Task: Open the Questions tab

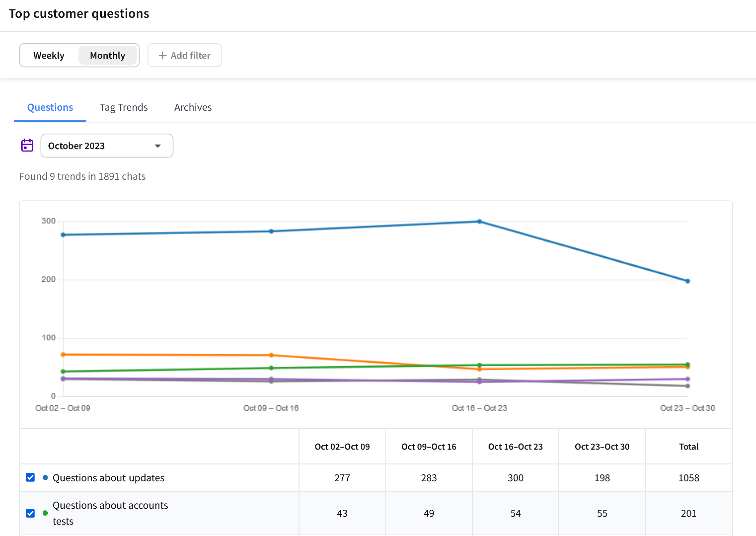Action: click(x=50, y=108)
